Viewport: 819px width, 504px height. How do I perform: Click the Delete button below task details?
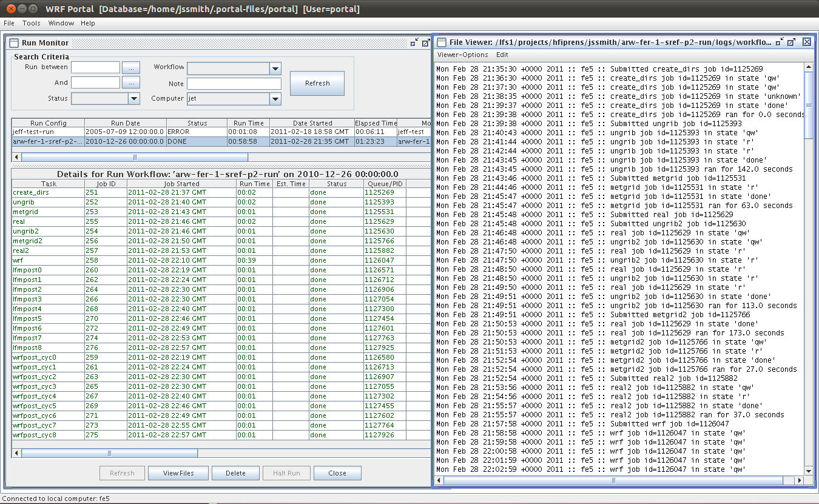tap(235, 473)
